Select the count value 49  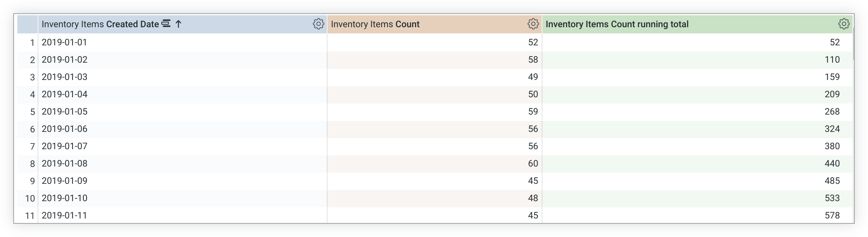click(x=533, y=77)
